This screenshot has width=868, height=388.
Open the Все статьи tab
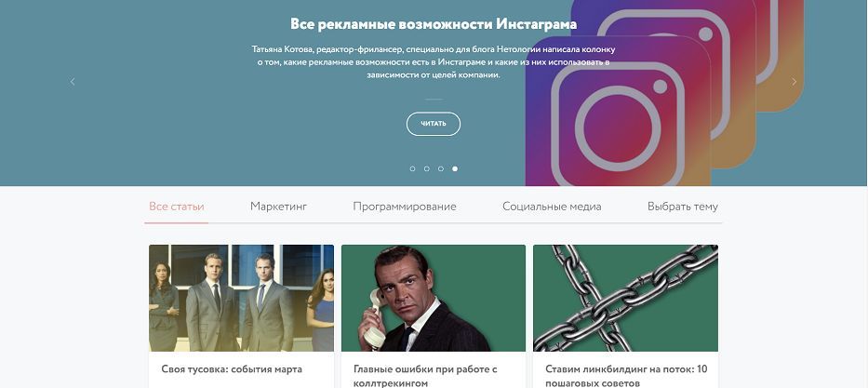click(x=177, y=207)
